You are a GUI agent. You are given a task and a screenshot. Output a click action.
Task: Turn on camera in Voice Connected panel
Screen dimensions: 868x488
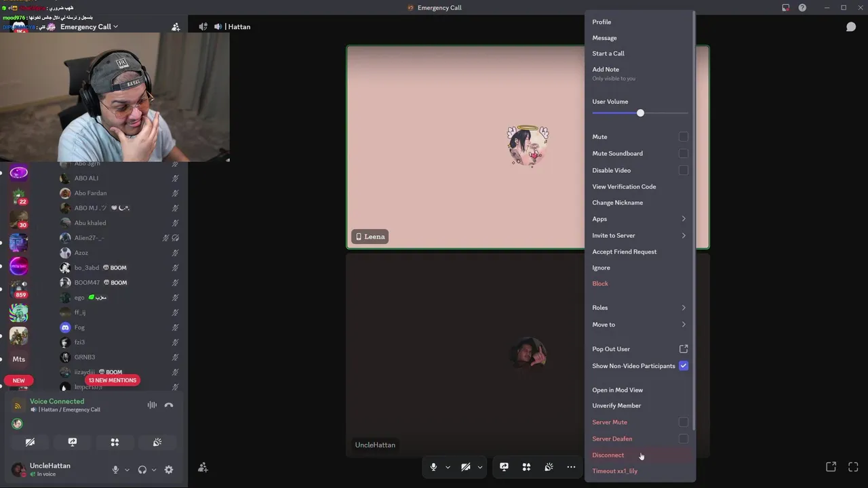pos(31,442)
